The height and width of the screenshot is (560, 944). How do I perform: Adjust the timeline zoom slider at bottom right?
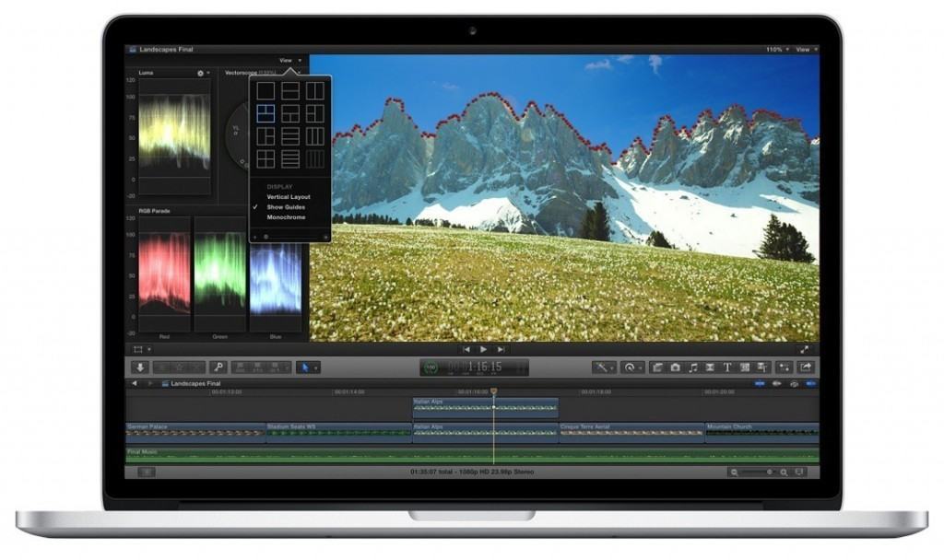pos(770,472)
